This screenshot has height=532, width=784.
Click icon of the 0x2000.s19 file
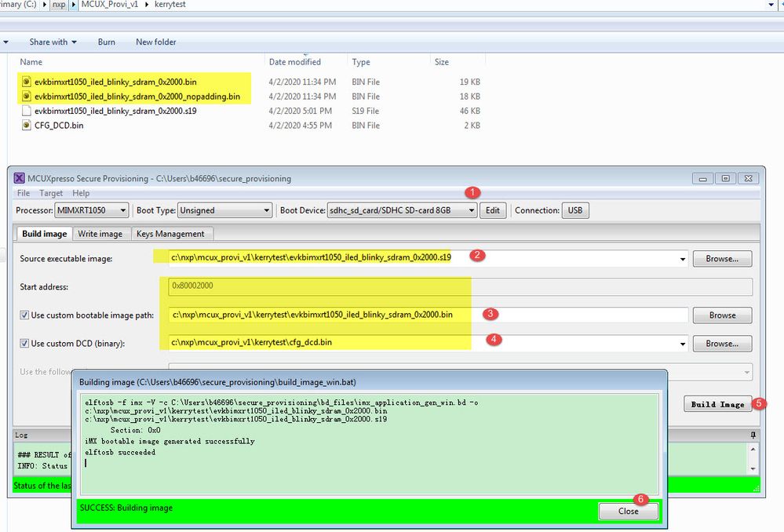pyautogui.click(x=27, y=111)
